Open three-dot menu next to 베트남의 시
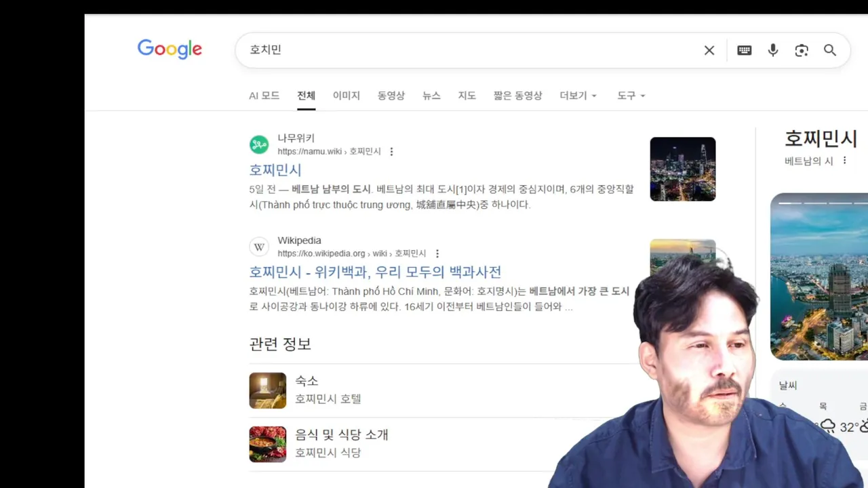Viewport: 868px width, 488px height. [x=845, y=161]
